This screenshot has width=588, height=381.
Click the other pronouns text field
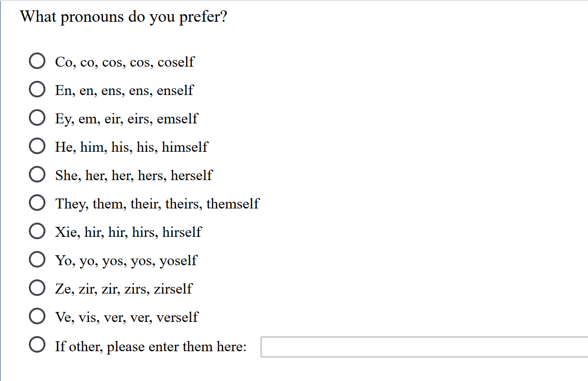(x=424, y=347)
